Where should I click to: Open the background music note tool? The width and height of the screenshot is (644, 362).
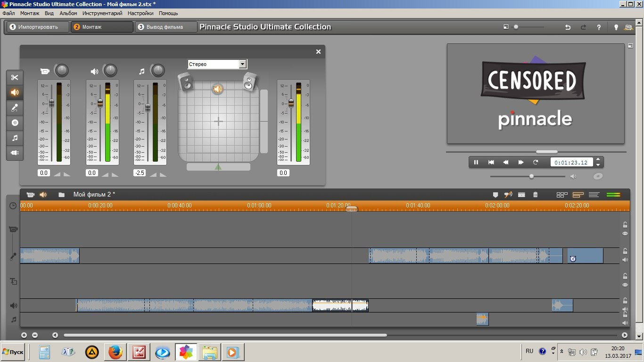pos(15,138)
